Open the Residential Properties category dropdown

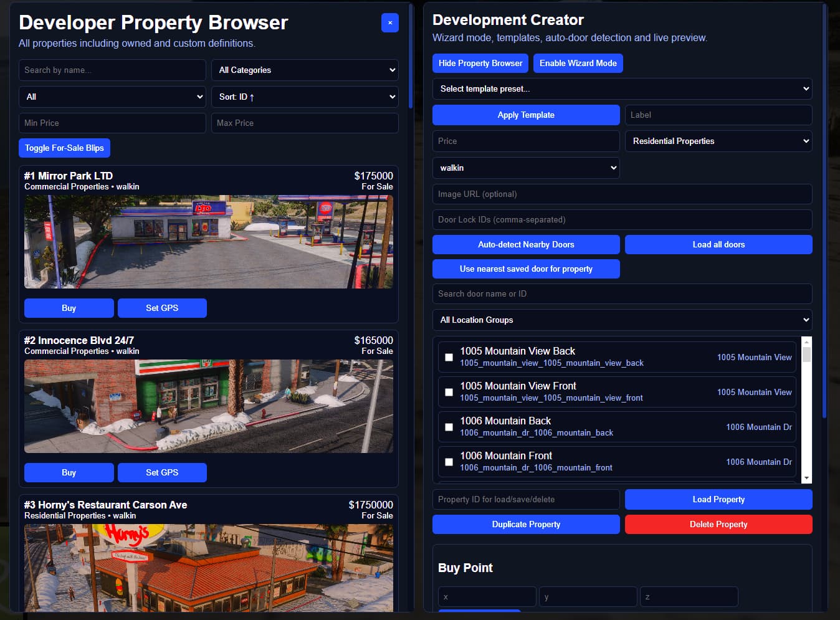(x=718, y=141)
